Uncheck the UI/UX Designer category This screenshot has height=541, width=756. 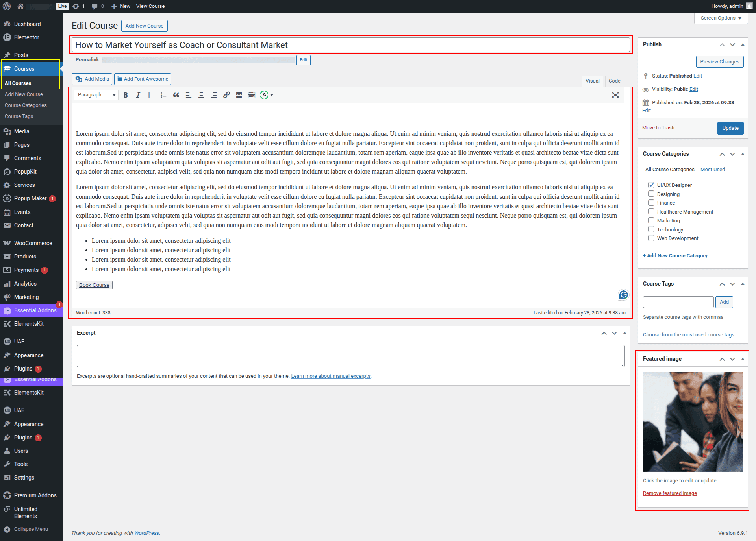coord(651,185)
